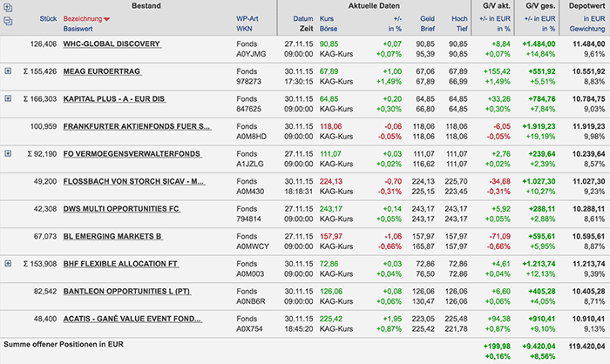Click the Bezeichnung column header
Viewport: 610px width, 364px height.
pos(82,18)
